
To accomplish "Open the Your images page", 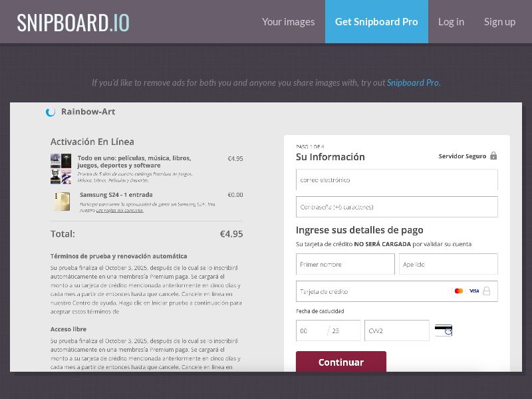I will tap(288, 21).
